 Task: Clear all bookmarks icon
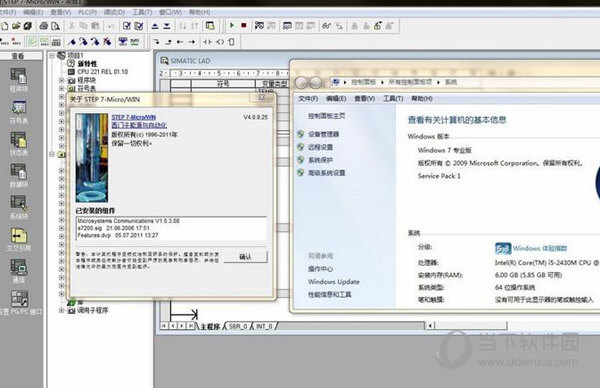pyautogui.click(x=108, y=42)
